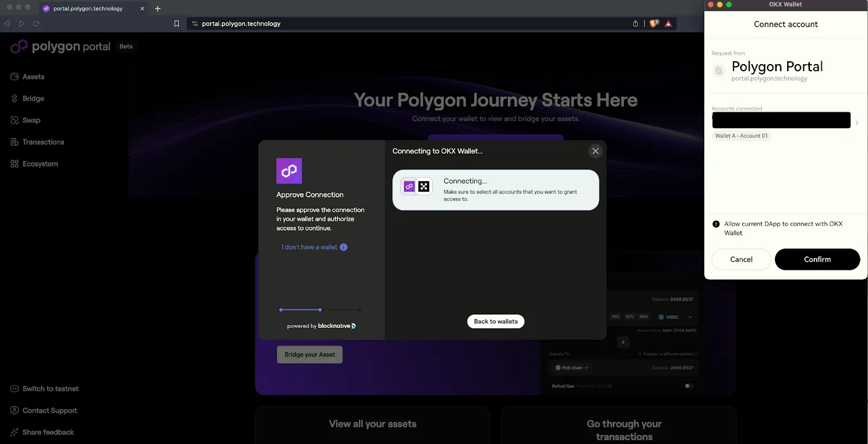Toggle the Refuel Gas switch
Viewport: 868px width, 444px height.
(x=688, y=386)
